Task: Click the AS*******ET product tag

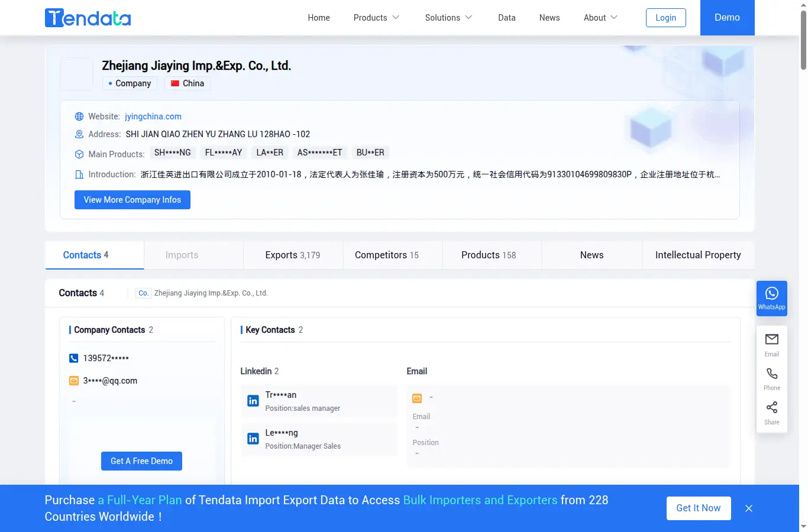Action: pos(320,153)
